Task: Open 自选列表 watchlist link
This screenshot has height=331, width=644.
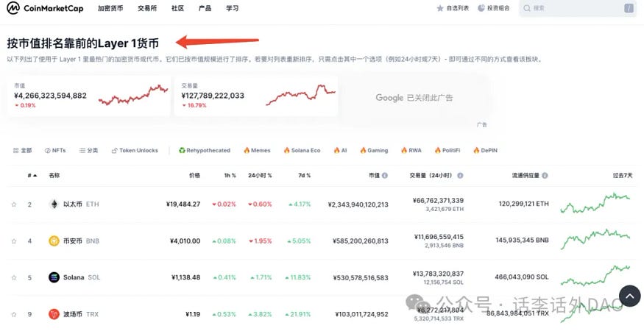Action: (x=452, y=9)
